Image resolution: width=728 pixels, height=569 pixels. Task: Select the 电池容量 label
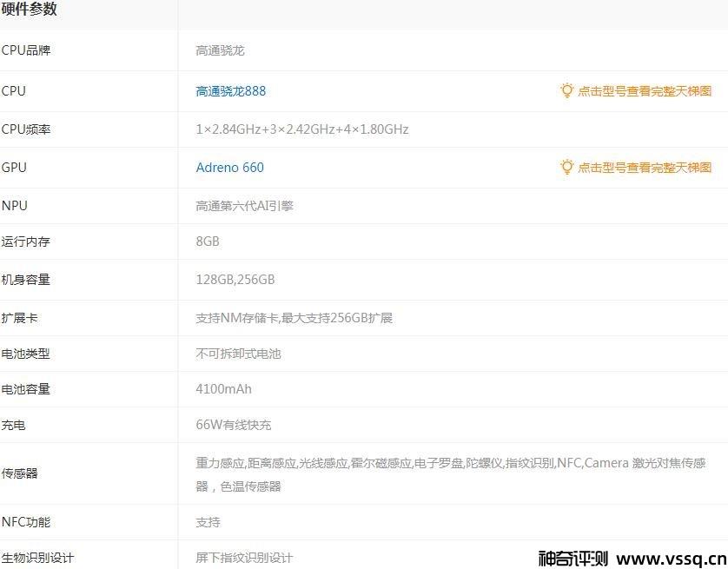click(x=25, y=389)
